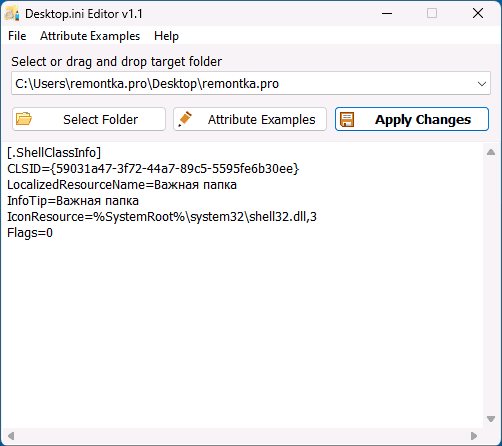Open the Help menu
This screenshot has width=502, height=446.
166,36
